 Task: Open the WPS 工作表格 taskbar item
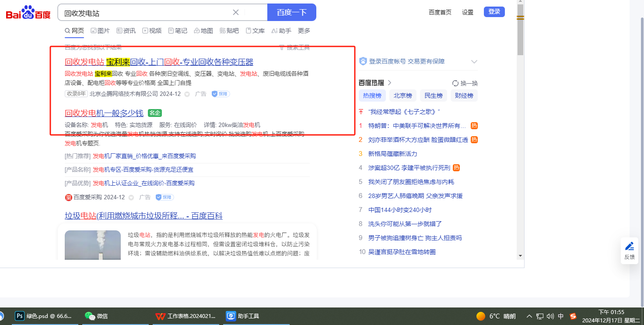[x=185, y=316]
